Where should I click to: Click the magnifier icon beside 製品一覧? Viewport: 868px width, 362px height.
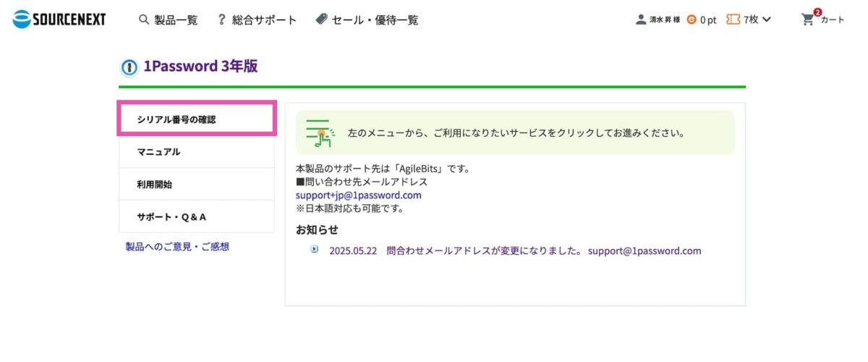(x=144, y=20)
